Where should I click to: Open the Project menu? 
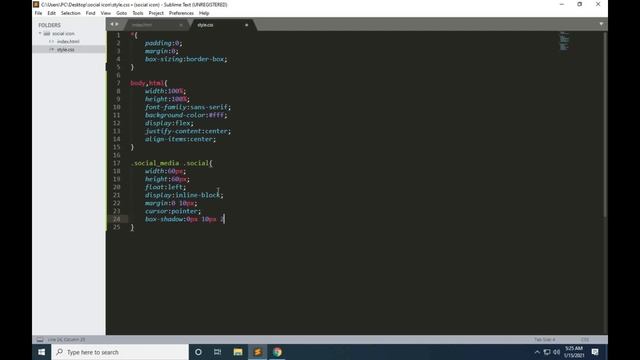(x=156, y=13)
